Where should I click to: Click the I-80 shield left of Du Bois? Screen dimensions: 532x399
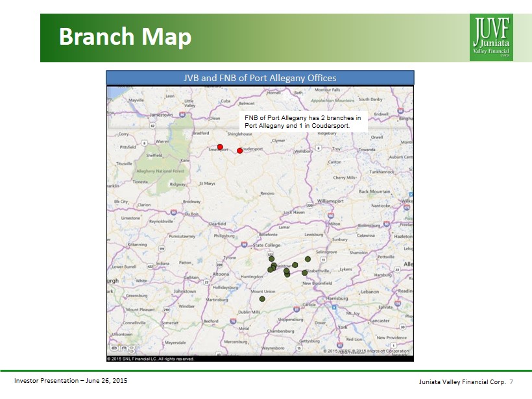pyautogui.click(x=174, y=212)
